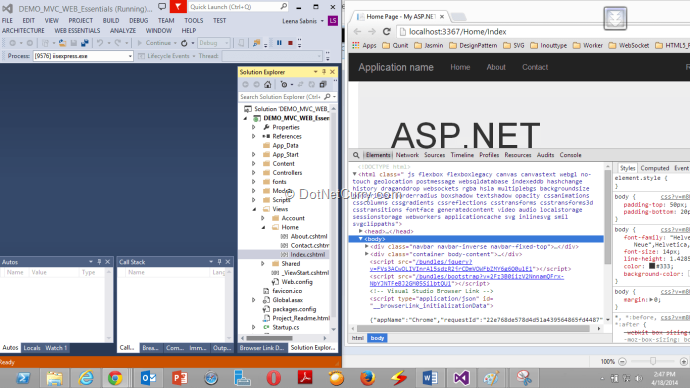Image resolution: width=690 pixels, height=388 pixels.
Task: Reload the Chrome page
Action: click(x=386, y=32)
